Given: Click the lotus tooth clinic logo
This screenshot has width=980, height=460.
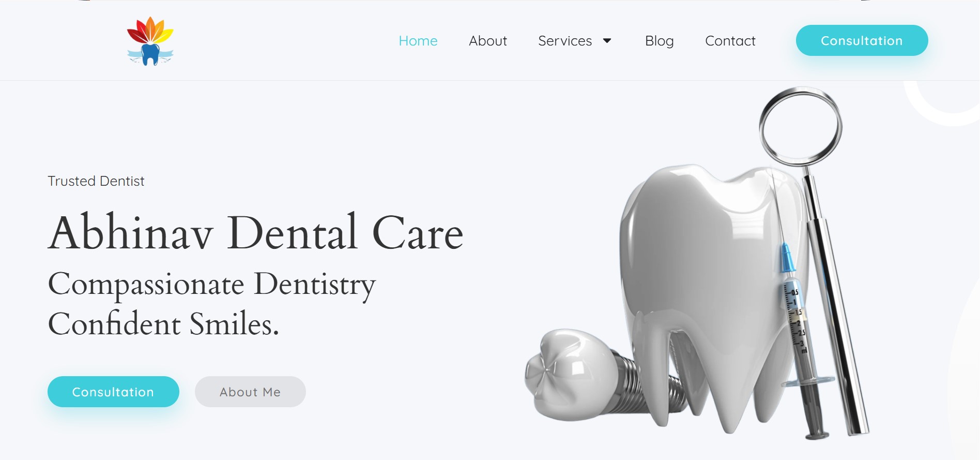Looking at the screenshot, I should pyautogui.click(x=150, y=41).
